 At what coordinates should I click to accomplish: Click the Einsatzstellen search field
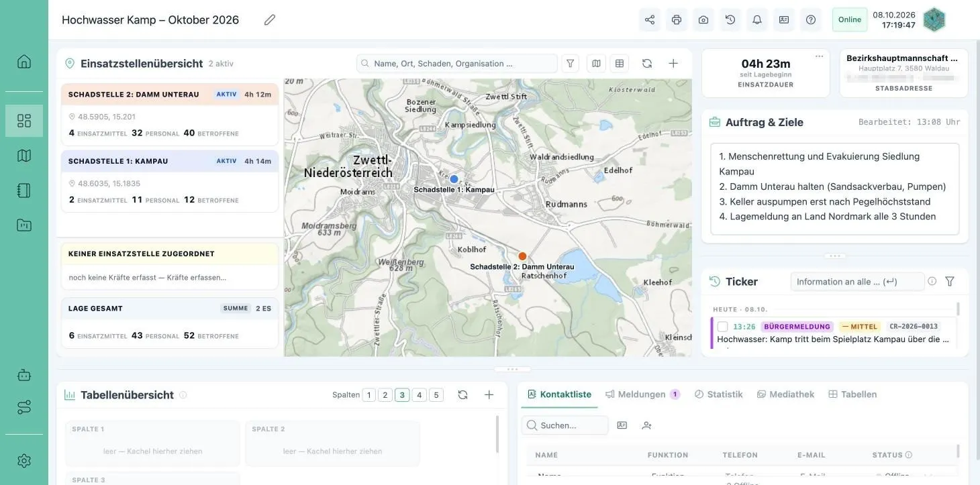(457, 64)
